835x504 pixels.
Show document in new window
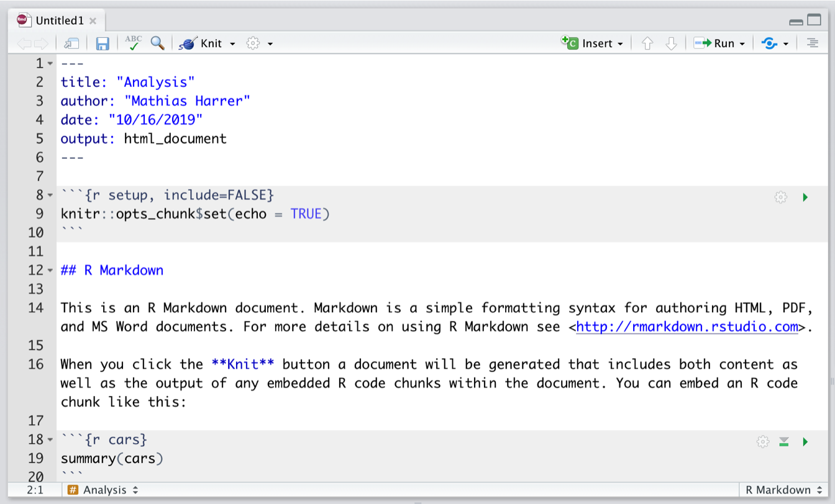[72, 43]
